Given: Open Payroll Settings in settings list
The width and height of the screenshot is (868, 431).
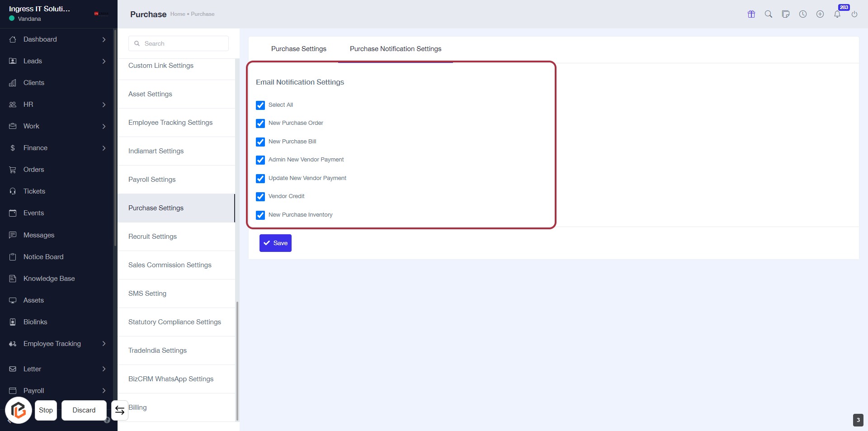Looking at the screenshot, I should [x=152, y=180].
